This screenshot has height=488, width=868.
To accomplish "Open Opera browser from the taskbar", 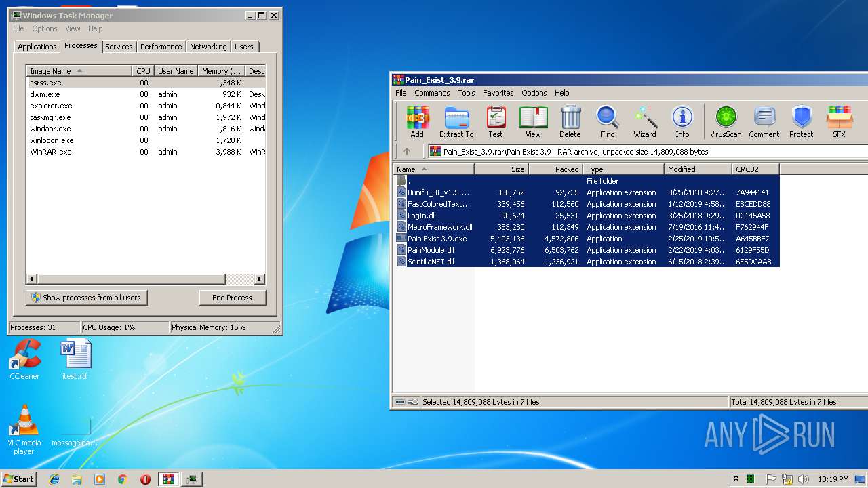I will (x=145, y=479).
